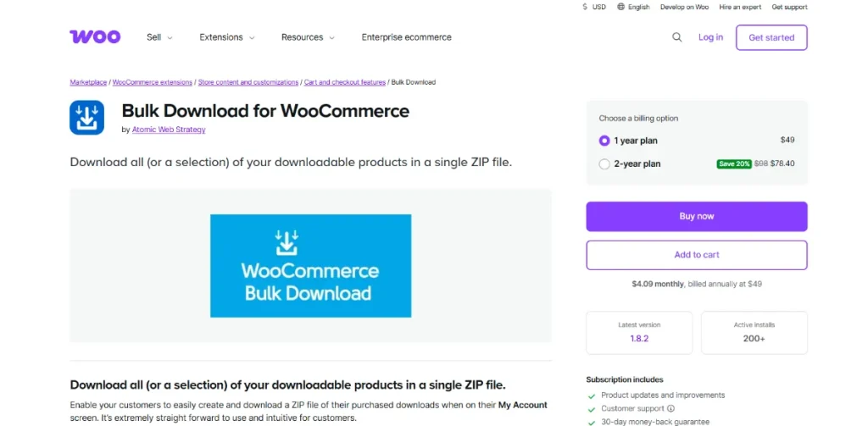Select the 2-year plan option
868x426 pixels.
(x=604, y=163)
